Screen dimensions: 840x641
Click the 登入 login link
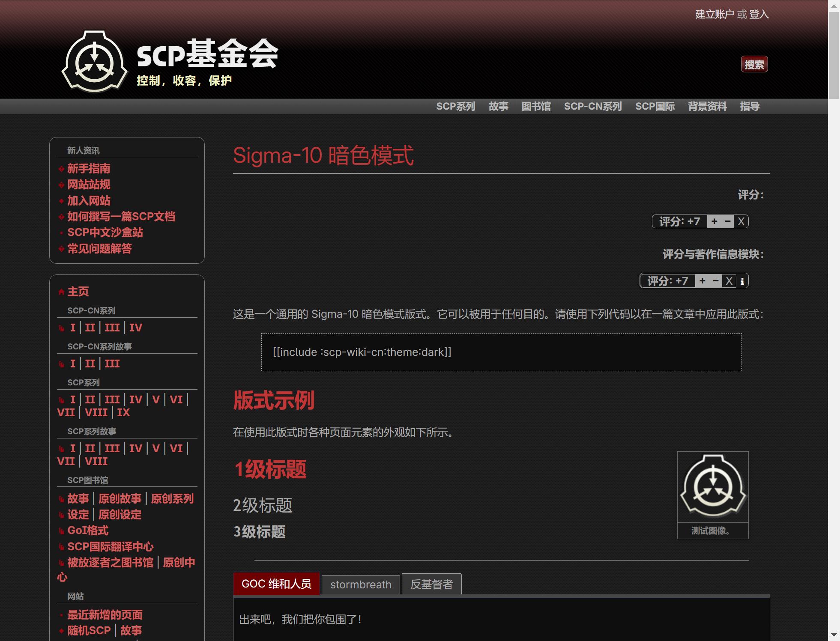[759, 14]
